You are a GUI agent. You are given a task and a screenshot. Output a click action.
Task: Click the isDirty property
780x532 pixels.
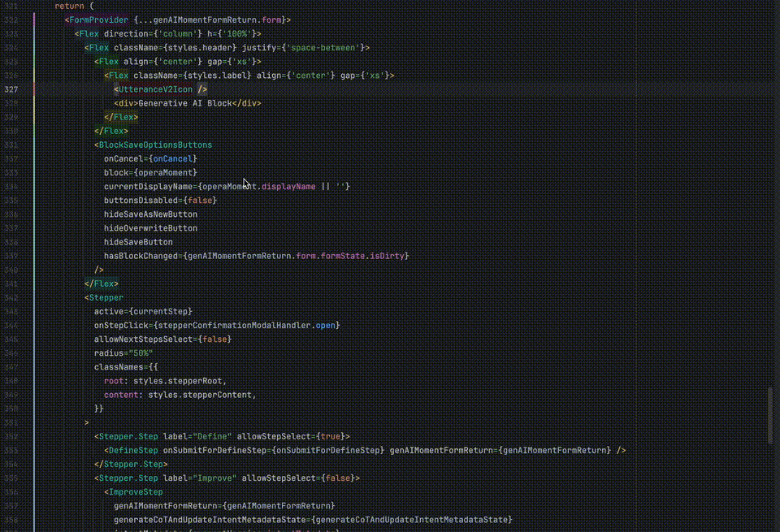point(387,256)
